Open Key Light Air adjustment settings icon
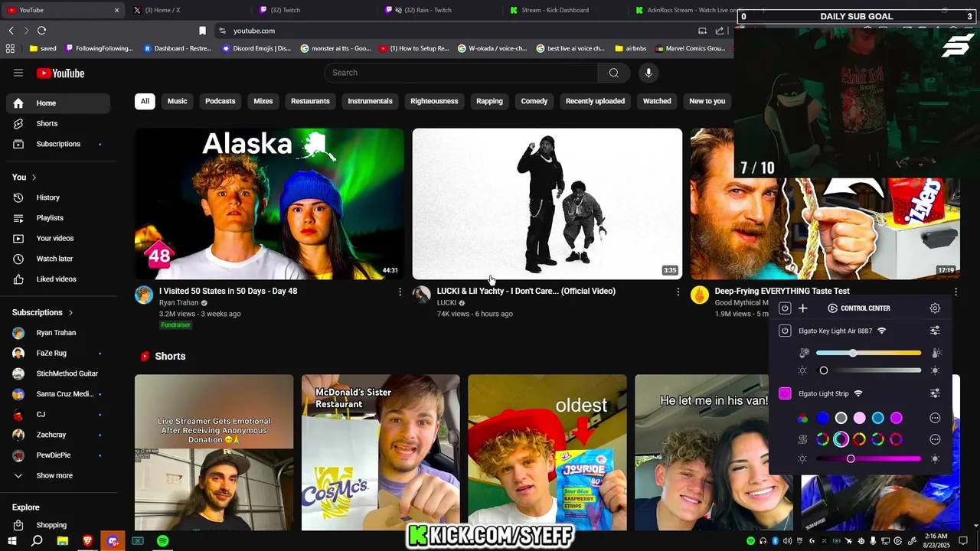Viewport: 980px width, 551px height. (935, 331)
